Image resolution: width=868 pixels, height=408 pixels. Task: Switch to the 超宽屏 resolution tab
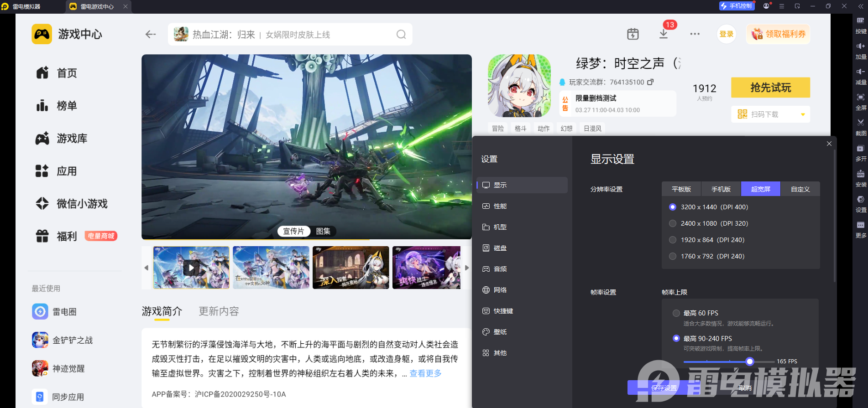(761, 189)
